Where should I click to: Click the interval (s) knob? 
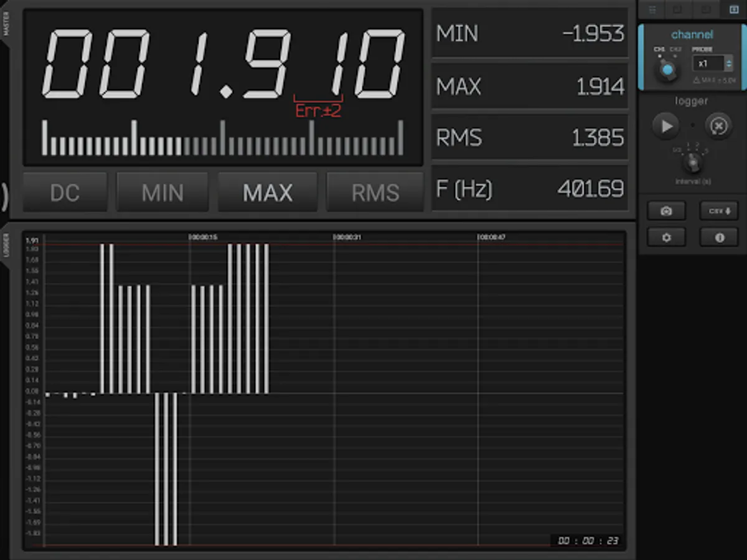(x=692, y=163)
